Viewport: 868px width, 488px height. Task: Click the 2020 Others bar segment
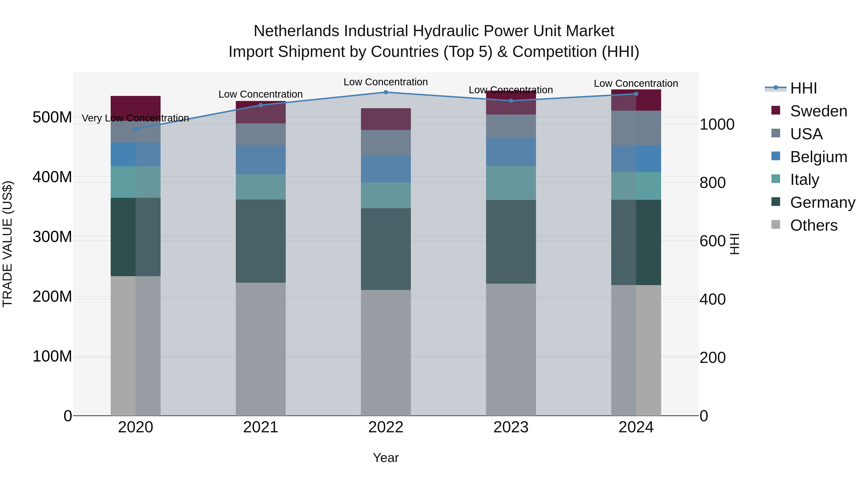[136, 346]
